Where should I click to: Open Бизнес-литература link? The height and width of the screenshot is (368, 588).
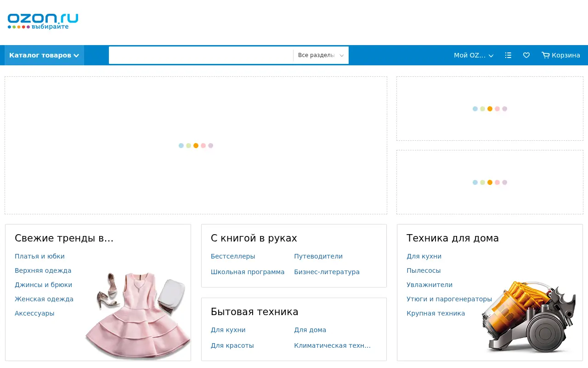pyautogui.click(x=327, y=272)
